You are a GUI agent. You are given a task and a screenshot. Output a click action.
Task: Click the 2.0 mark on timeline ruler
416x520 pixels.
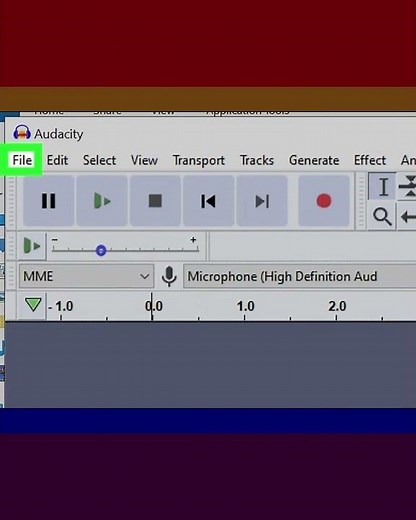pyautogui.click(x=337, y=306)
